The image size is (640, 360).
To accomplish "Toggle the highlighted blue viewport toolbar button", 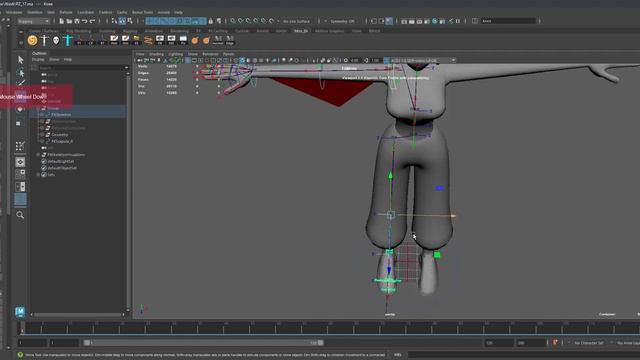I will [x=242, y=60].
